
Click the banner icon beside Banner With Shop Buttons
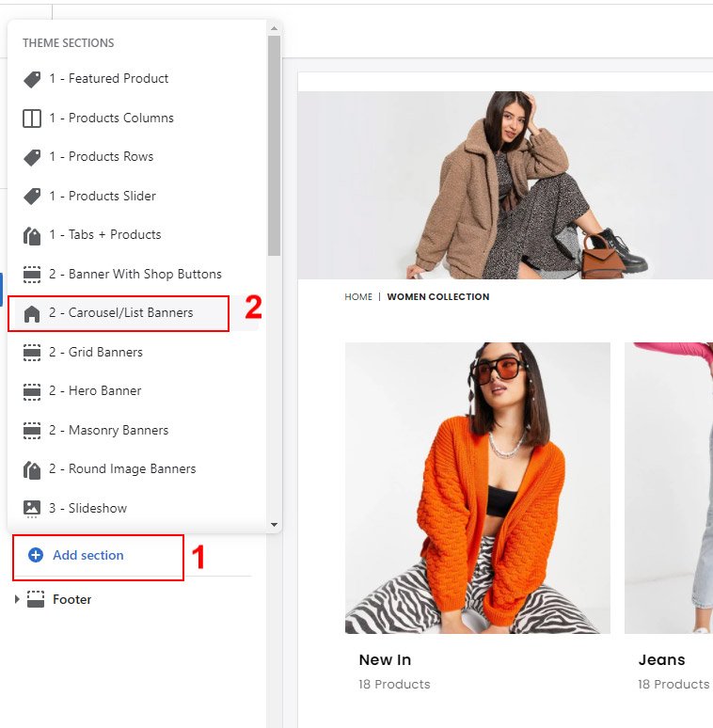point(32,275)
